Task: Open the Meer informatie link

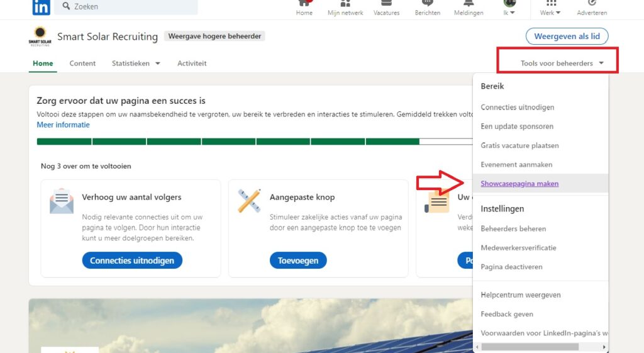Action: pyautogui.click(x=63, y=125)
